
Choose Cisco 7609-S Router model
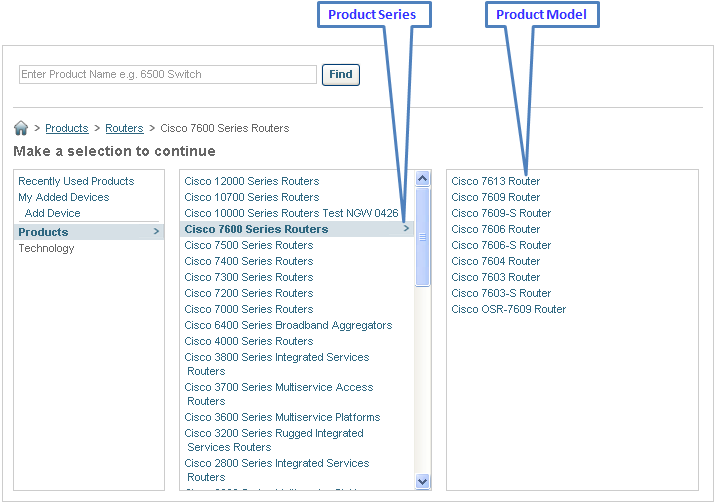click(501, 213)
